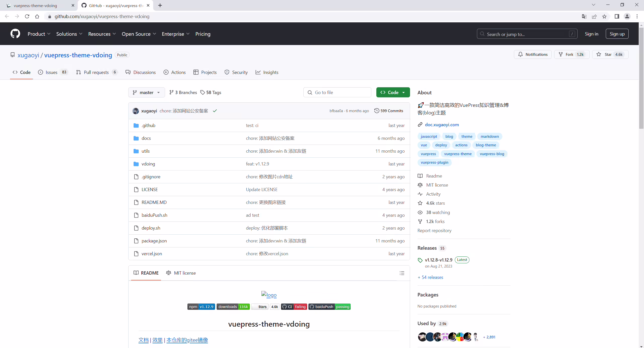
Task: Open the master branch dropdown
Action: click(x=146, y=93)
